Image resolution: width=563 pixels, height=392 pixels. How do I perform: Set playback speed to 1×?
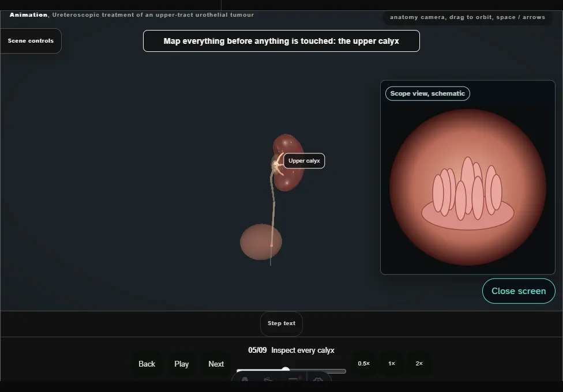pyautogui.click(x=392, y=364)
